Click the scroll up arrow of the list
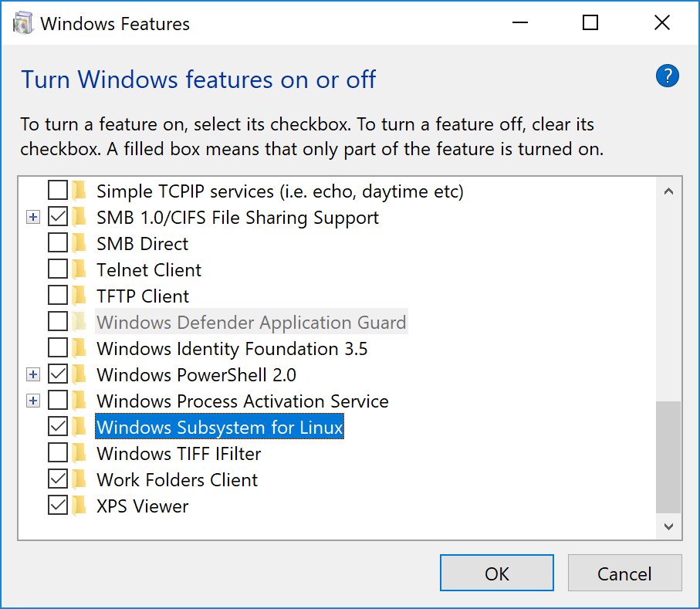700x609 pixels. tap(668, 191)
